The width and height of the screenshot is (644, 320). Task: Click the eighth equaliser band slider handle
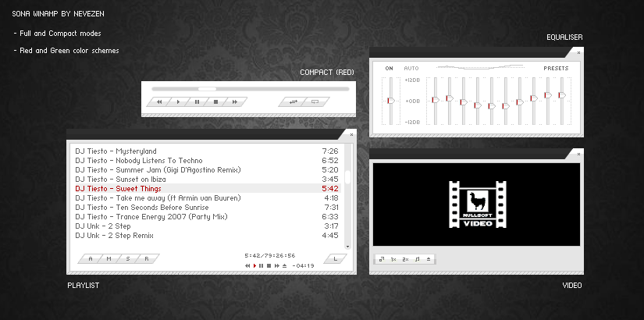tap(533, 98)
